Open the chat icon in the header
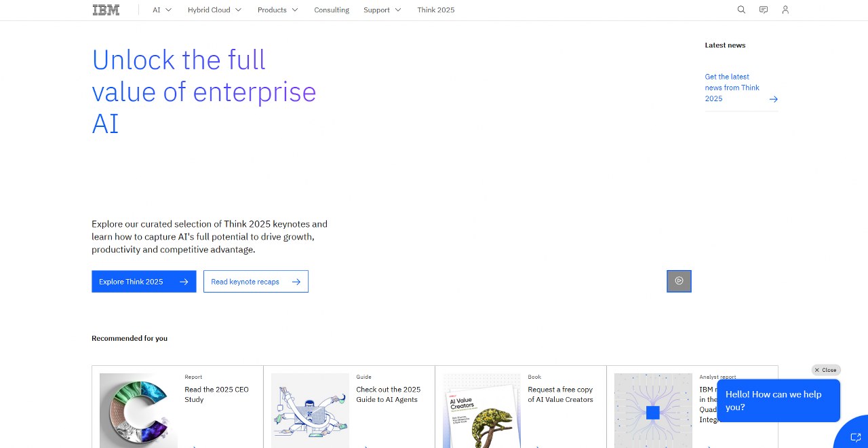The width and height of the screenshot is (868, 448). (764, 10)
